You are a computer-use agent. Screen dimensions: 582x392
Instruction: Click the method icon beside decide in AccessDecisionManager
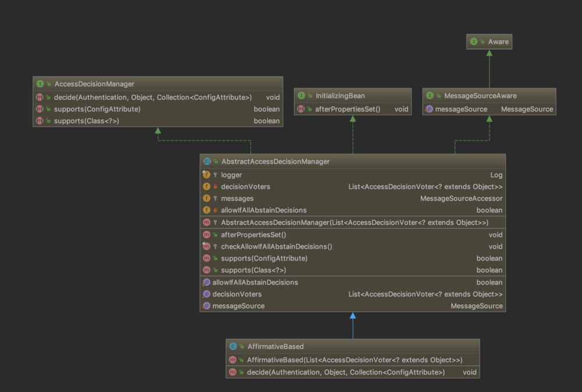click(x=40, y=97)
